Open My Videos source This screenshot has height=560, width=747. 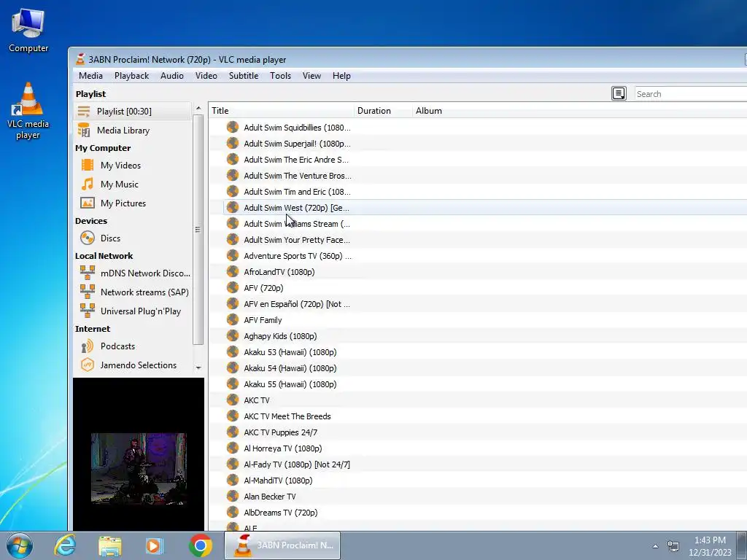click(x=120, y=166)
